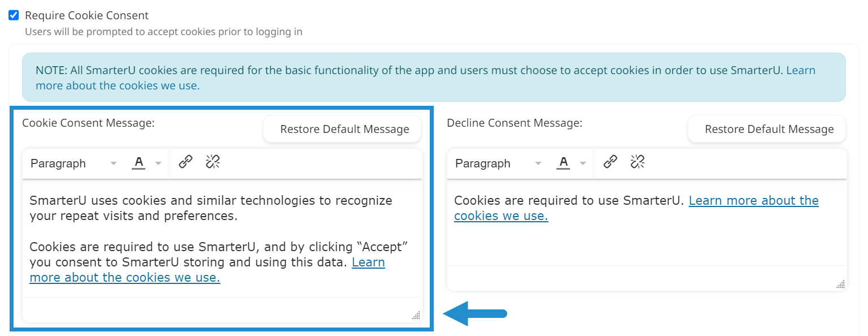The width and height of the screenshot is (868, 336).
Task: Click Restore Default Message for Decline Consent Message
Action: [x=766, y=128]
